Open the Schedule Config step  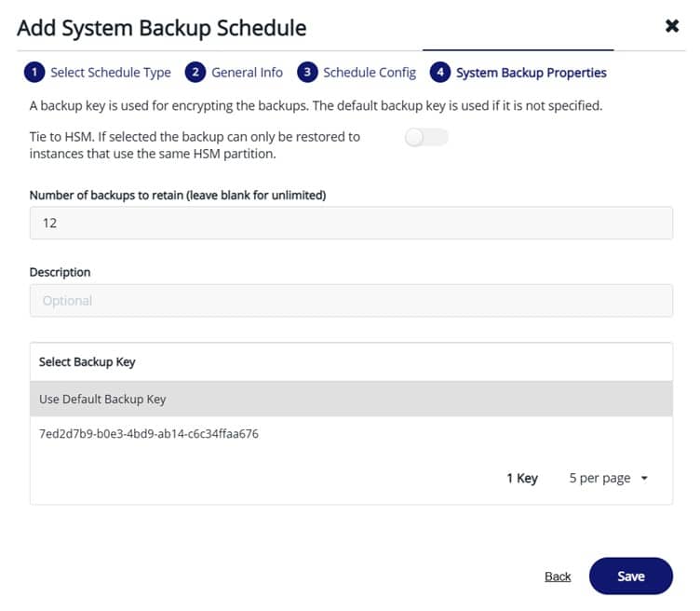(x=369, y=73)
